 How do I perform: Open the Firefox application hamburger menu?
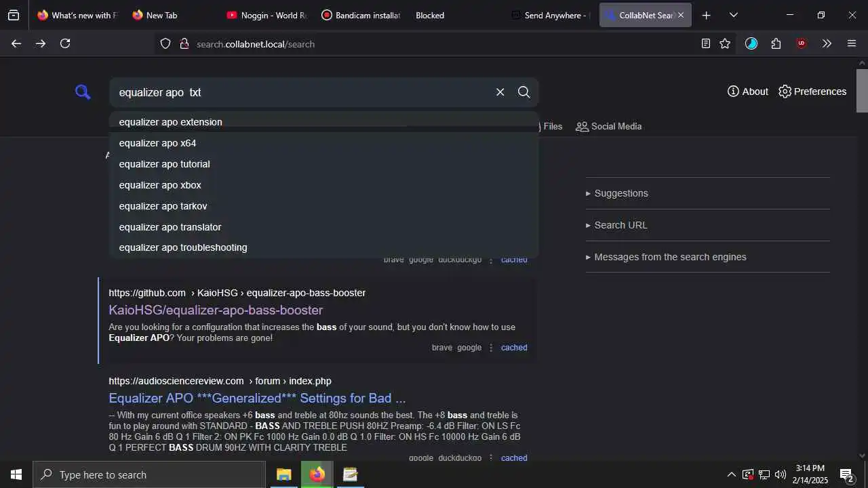852,43
